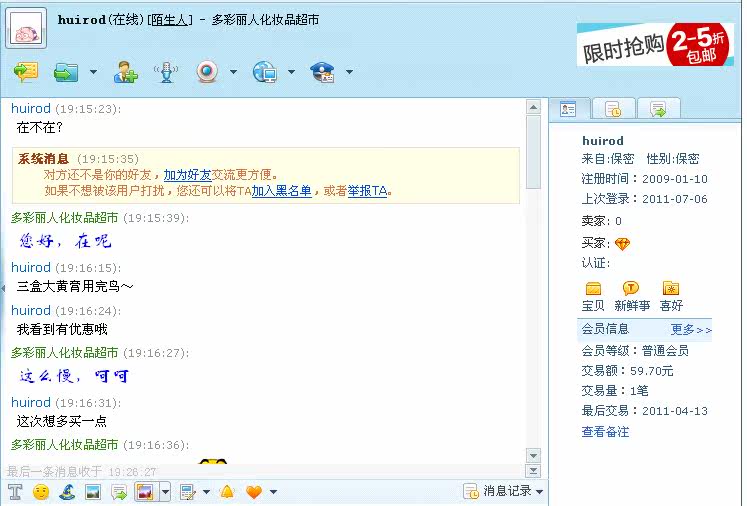The width and height of the screenshot is (747, 506).
Task: Click the police cap report icon
Action: point(323,72)
